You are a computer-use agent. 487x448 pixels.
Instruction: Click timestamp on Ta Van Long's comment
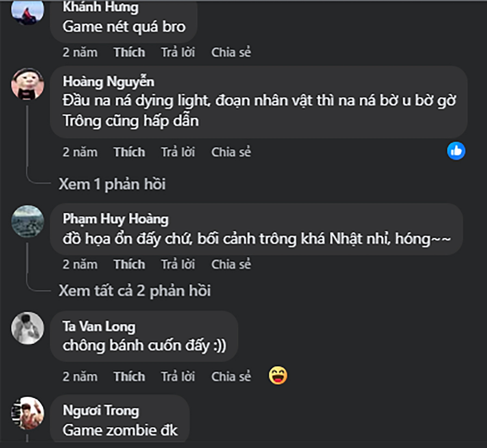click(80, 377)
